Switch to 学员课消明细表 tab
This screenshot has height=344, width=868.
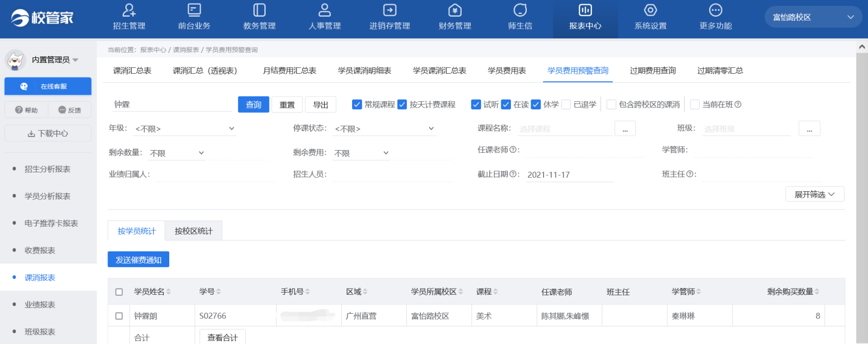(x=365, y=70)
